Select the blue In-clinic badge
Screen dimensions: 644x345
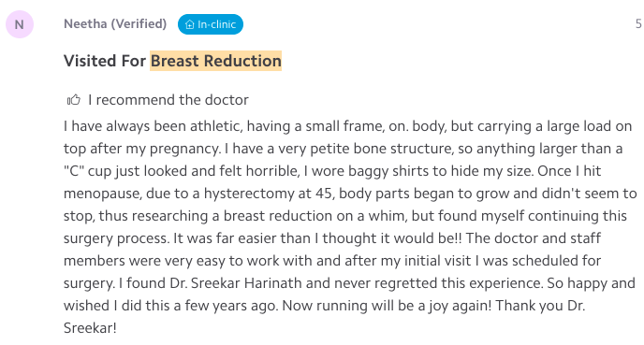pos(211,24)
